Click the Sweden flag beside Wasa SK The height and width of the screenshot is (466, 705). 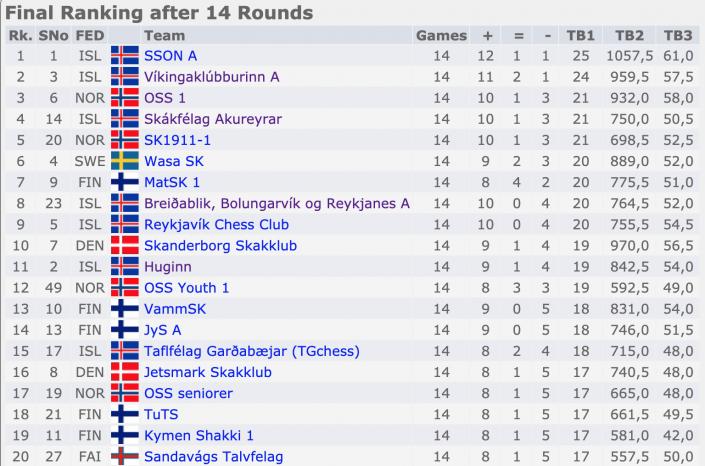(125, 161)
